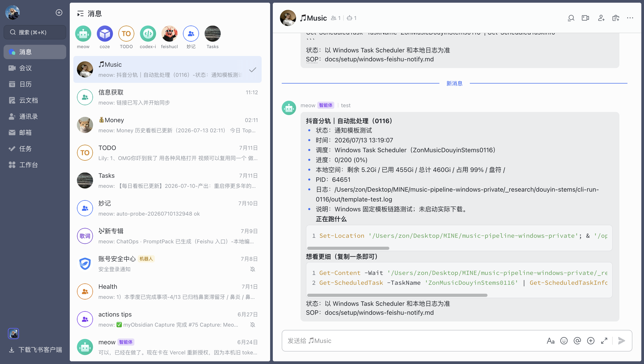The height and width of the screenshot is (364, 644).
Task: Open 邮箱 in the sidebar
Action: pyautogui.click(x=35, y=133)
